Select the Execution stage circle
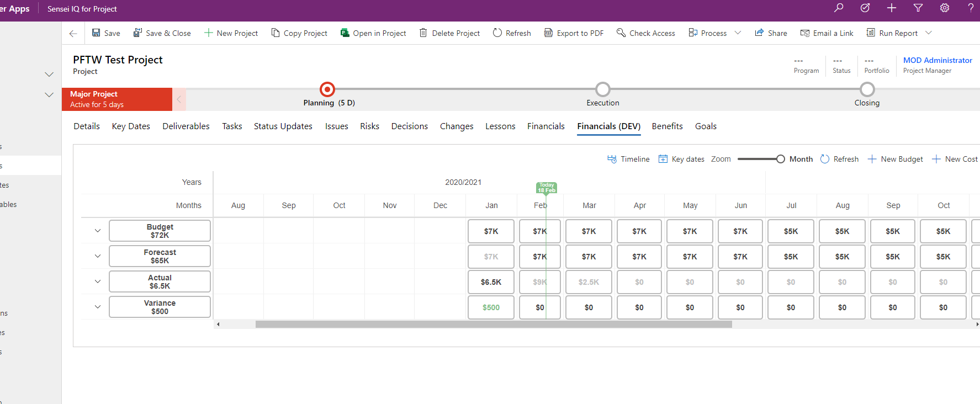The height and width of the screenshot is (404, 980). [603, 89]
